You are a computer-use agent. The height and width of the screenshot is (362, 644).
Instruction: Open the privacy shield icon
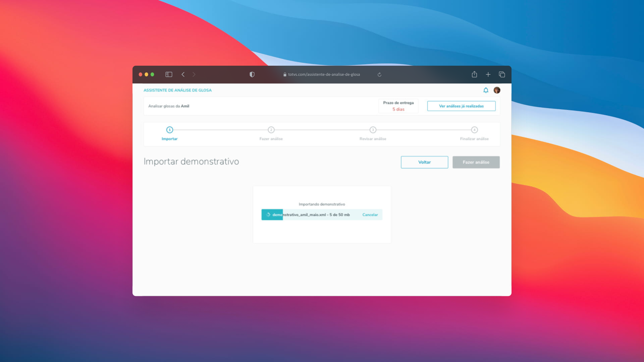(x=252, y=74)
